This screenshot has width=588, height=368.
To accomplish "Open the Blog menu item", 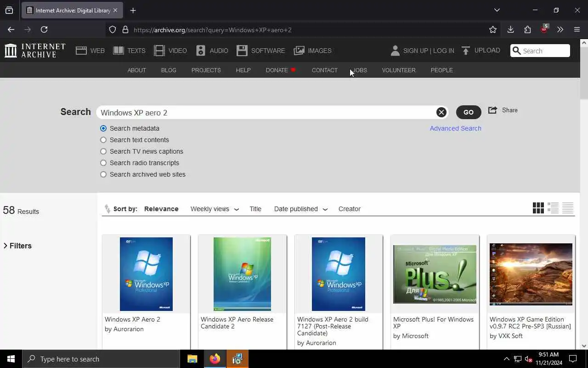I will [169, 70].
